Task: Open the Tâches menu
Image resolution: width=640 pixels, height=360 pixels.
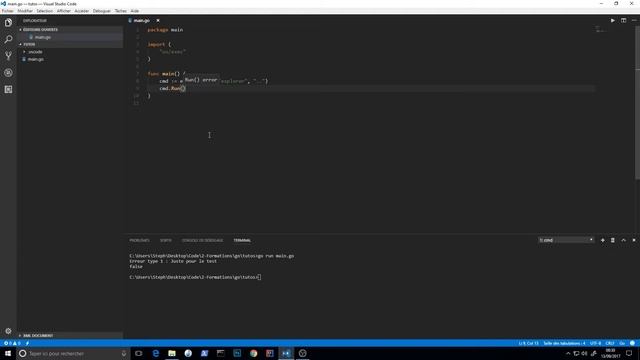Action: [x=120, y=11]
